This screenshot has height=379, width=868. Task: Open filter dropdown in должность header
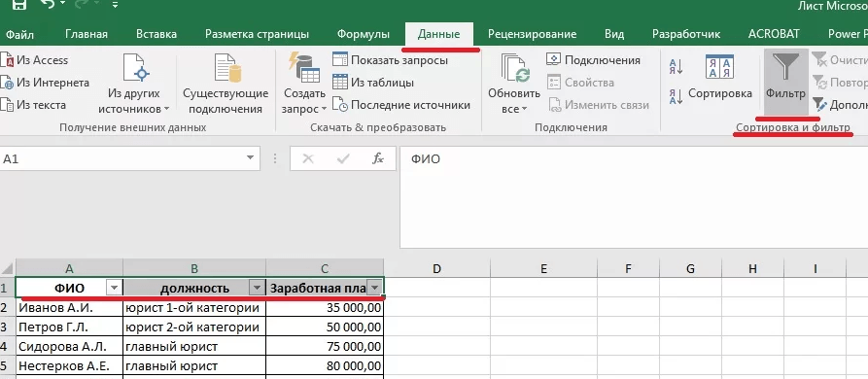pyautogui.click(x=257, y=288)
